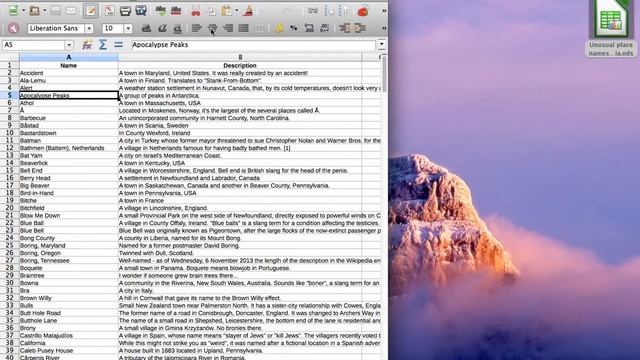Delete a decimal place
640x360 pixels.
click(x=325, y=28)
